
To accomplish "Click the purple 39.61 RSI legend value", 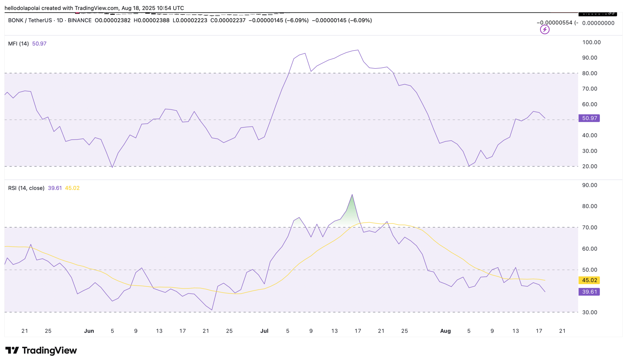I will 55,188.
